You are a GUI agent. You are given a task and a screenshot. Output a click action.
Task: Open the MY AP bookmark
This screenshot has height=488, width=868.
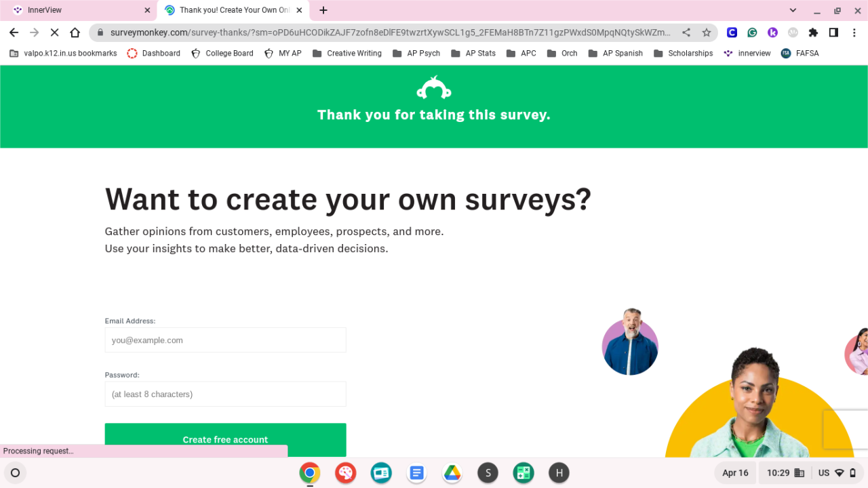283,53
